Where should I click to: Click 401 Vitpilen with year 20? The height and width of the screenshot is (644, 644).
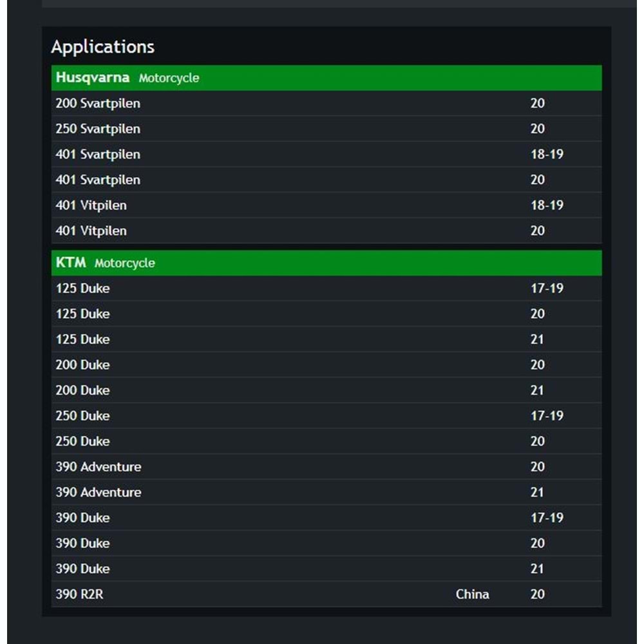91,231
